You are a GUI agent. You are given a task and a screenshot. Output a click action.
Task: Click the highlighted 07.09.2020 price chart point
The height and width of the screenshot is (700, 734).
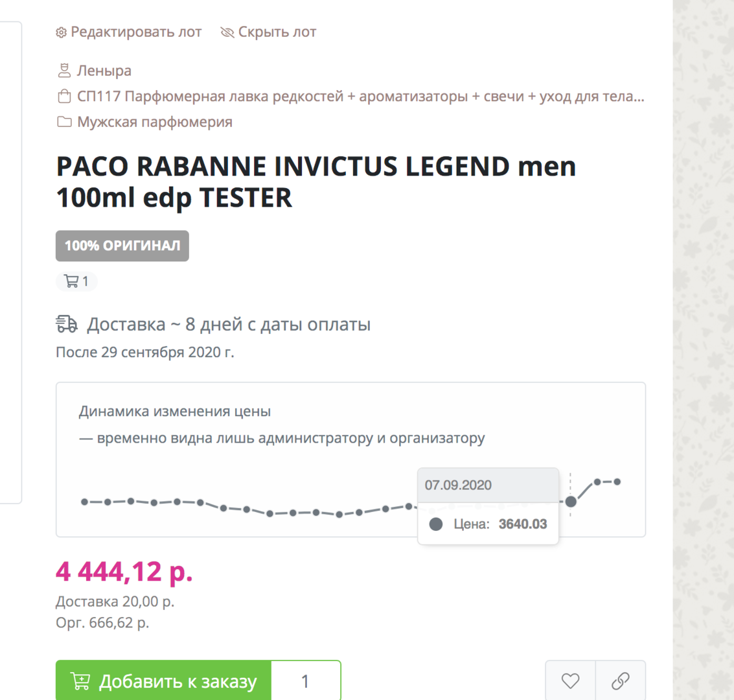coord(571,501)
